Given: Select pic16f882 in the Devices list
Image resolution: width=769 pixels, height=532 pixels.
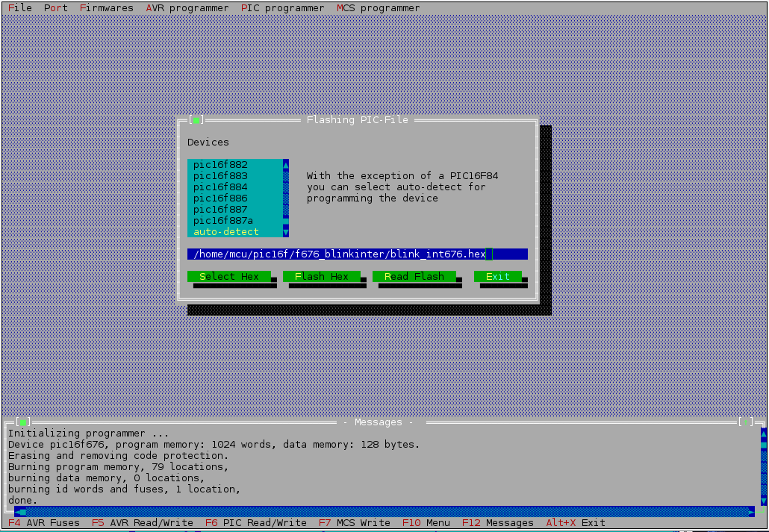Looking at the screenshot, I should 235,164.
